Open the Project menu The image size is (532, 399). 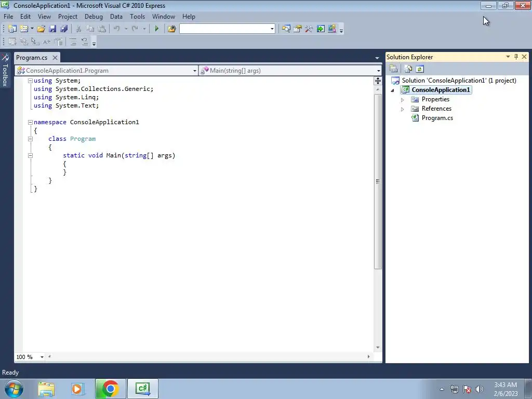click(x=68, y=17)
